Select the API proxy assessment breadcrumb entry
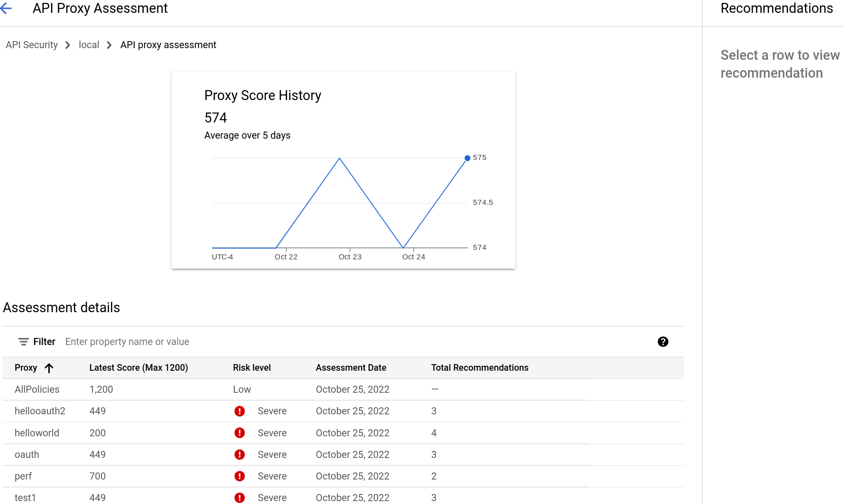The width and height of the screenshot is (844, 504). pos(168,45)
